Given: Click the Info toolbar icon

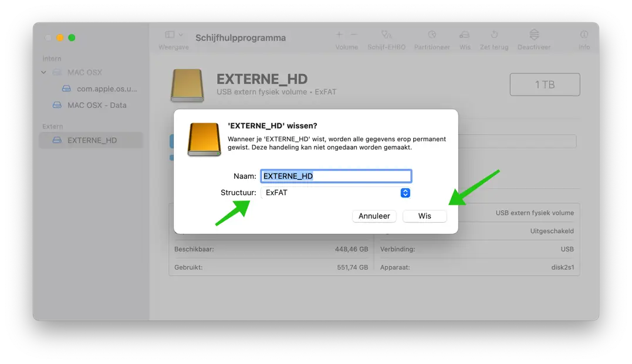Looking at the screenshot, I should [584, 35].
